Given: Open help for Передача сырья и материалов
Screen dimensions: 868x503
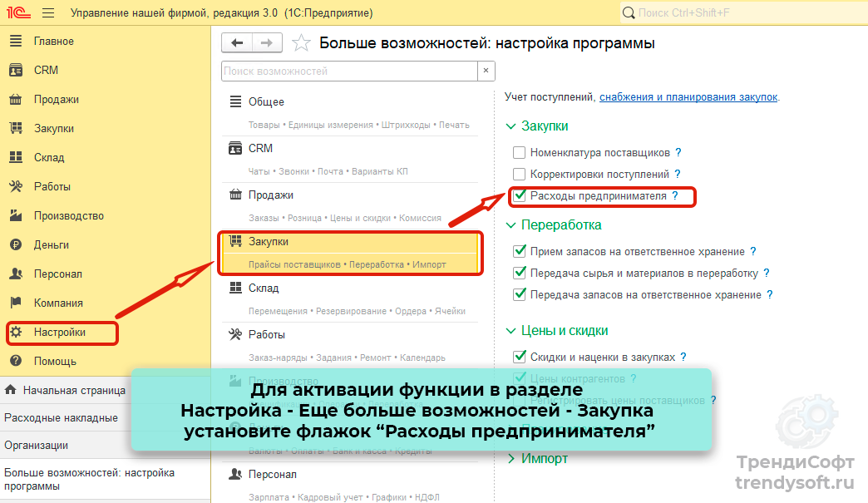Looking at the screenshot, I should click(766, 273).
